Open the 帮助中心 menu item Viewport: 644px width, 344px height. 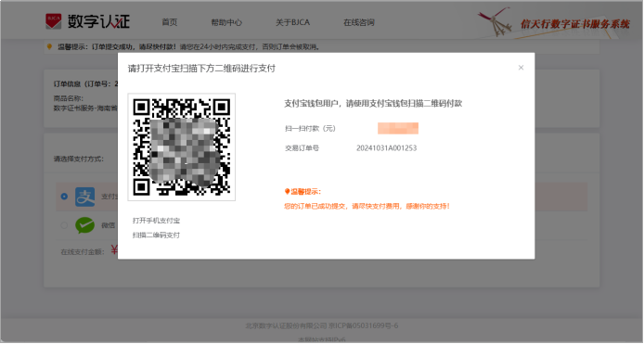pos(226,22)
